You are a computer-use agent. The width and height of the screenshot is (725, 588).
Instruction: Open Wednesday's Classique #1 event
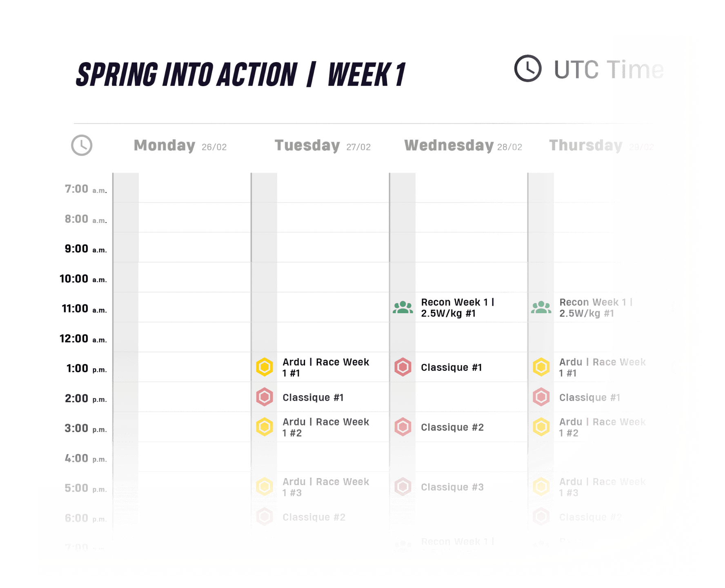pyautogui.click(x=451, y=367)
